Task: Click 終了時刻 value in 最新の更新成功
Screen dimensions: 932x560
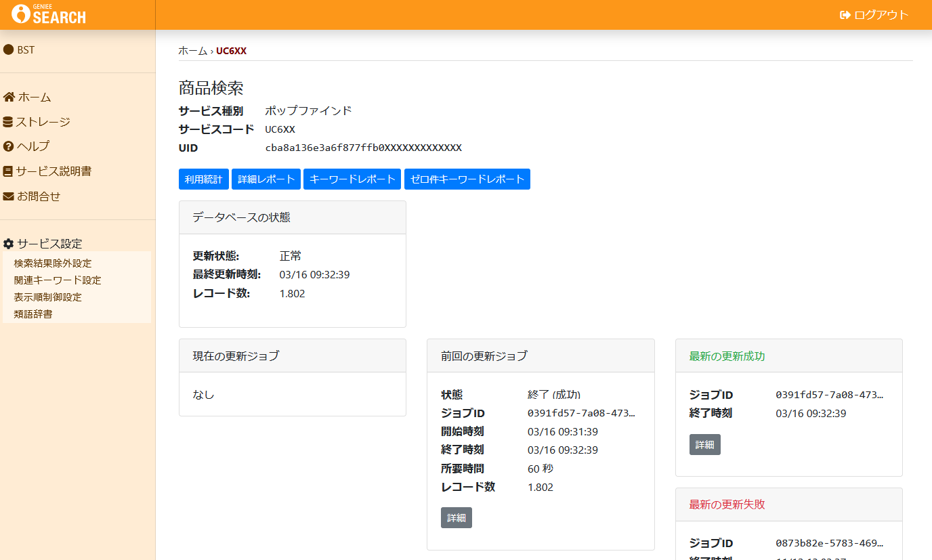Action: click(x=811, y=413)
